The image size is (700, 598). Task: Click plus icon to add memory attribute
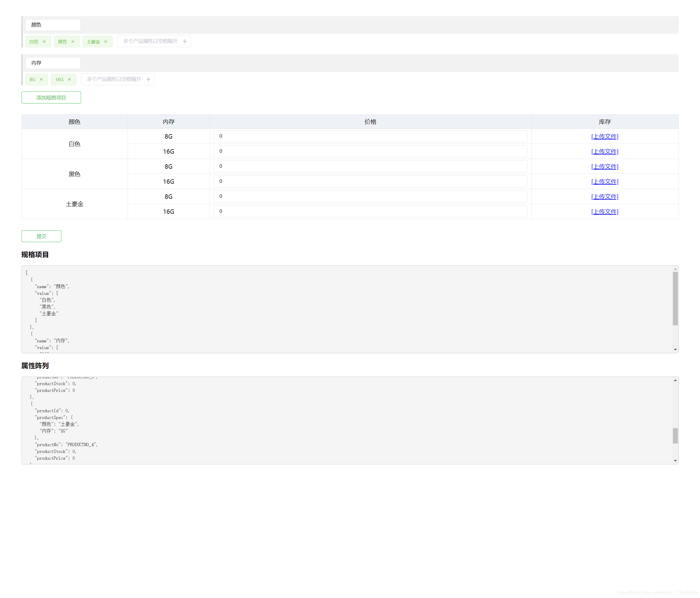pyautogui.click(x=148, y=79)
